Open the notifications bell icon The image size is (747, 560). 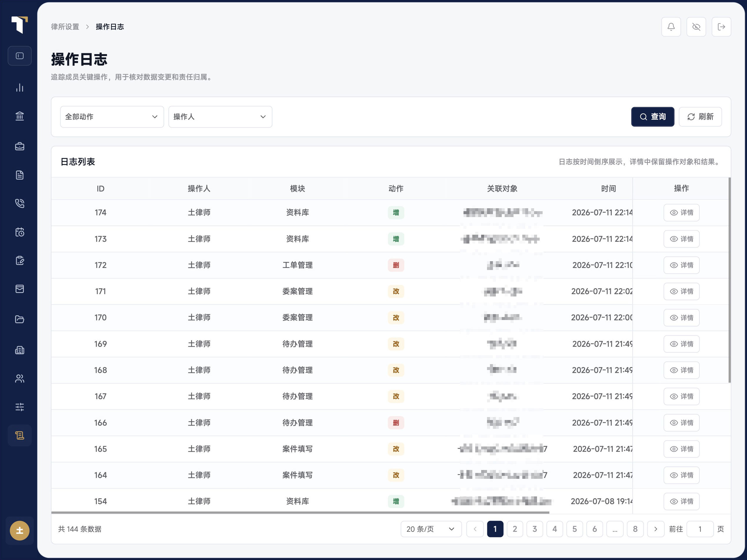[671, 27]
